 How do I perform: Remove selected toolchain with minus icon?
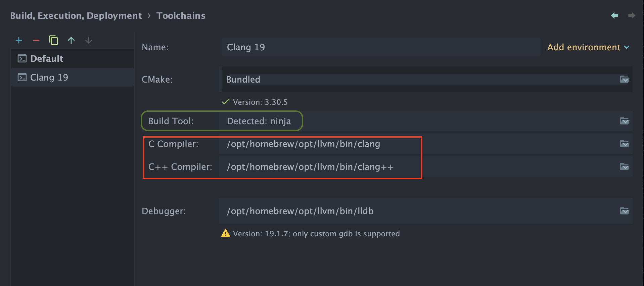coord(36,41)
